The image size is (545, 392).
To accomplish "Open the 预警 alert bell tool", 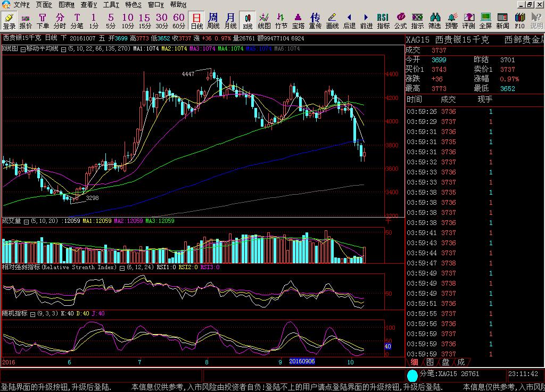I will [x=451, y=21].
